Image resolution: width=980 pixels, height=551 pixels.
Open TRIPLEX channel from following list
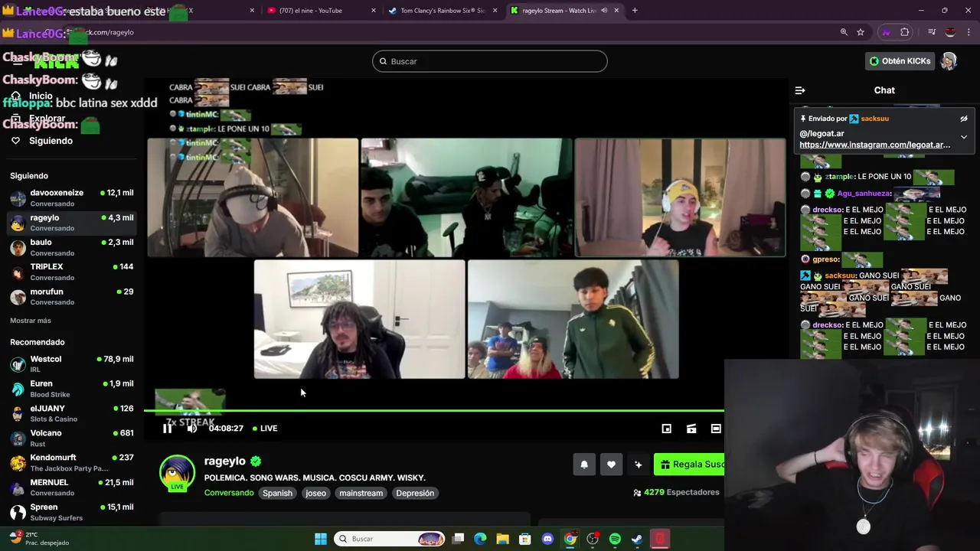(x=72, y=272)
